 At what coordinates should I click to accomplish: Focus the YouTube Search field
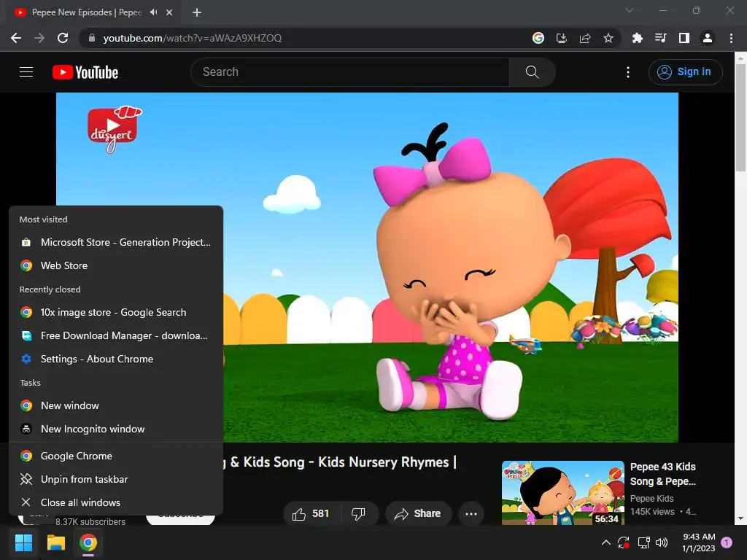coord(349,72)
